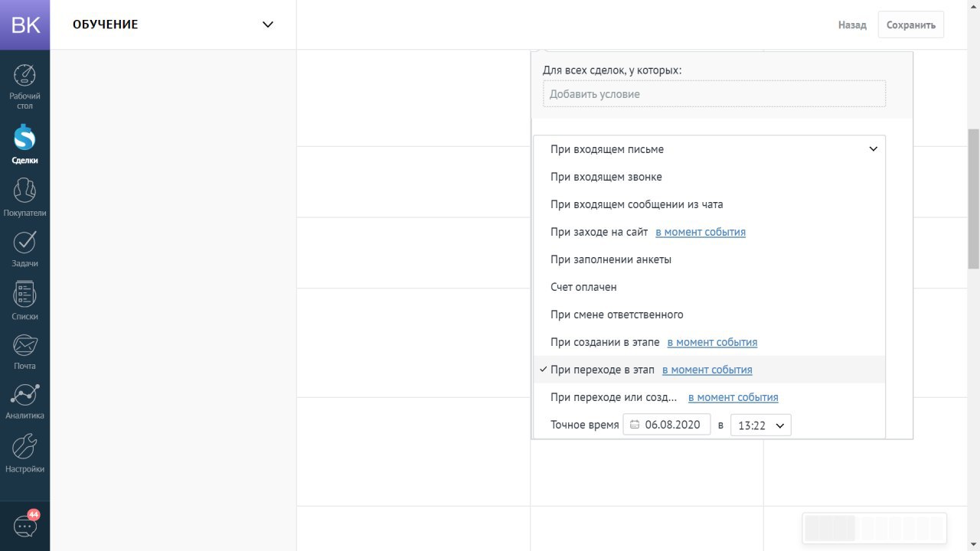Click the Сохранить button
This screenshot has height=551, width=980.
coord(911,24)
